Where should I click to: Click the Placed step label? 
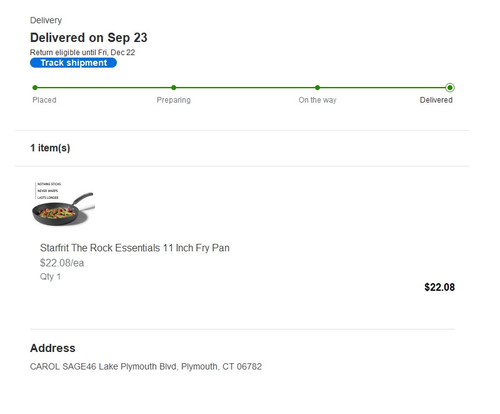[x=44, y=100]
